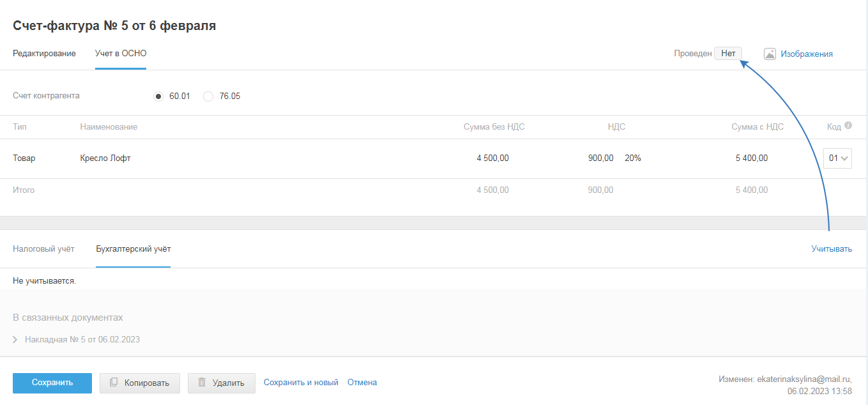Click the trash icon on Удалить button

pos(202,383)
